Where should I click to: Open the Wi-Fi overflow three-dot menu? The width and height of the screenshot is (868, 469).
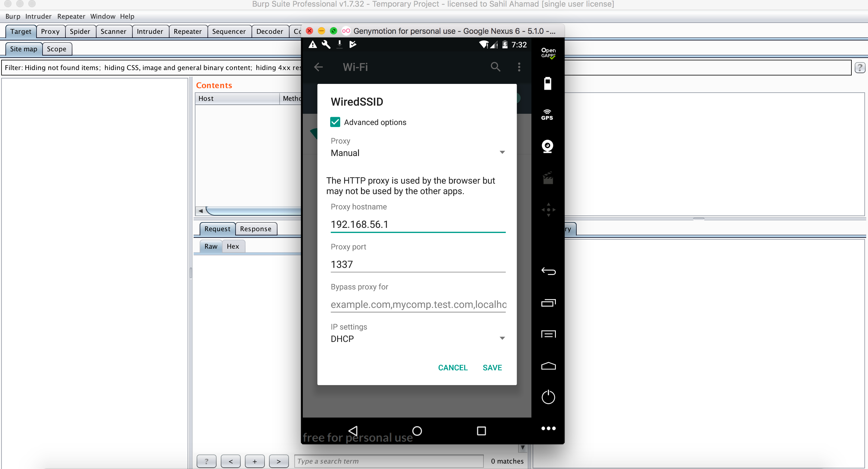[x=519, y=67]
